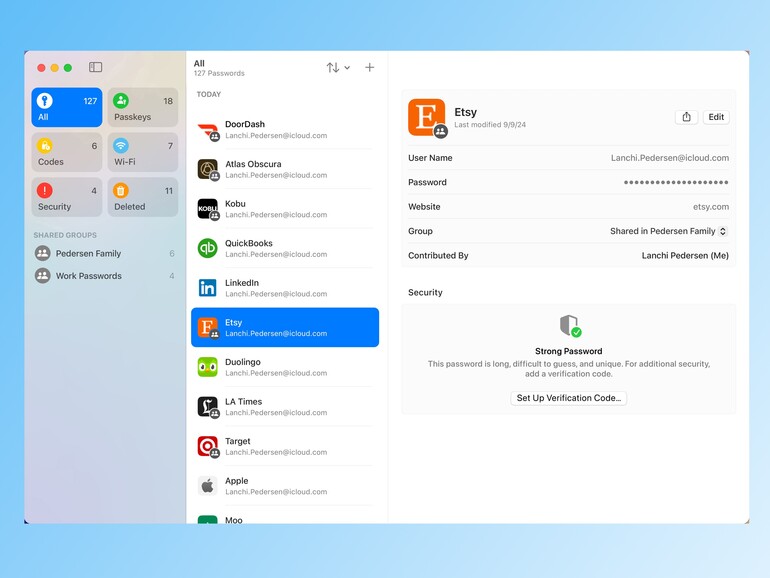
Task: Open the Security category
Action: pos(67,197)
